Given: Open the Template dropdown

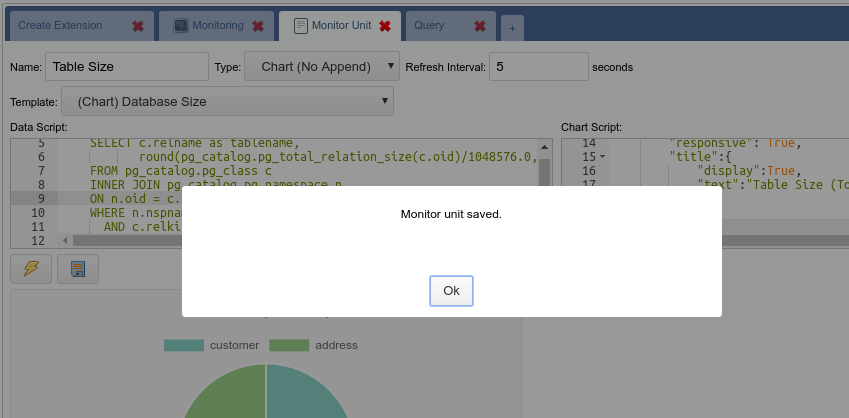Looking at the screenshot, I should (227, 101).
